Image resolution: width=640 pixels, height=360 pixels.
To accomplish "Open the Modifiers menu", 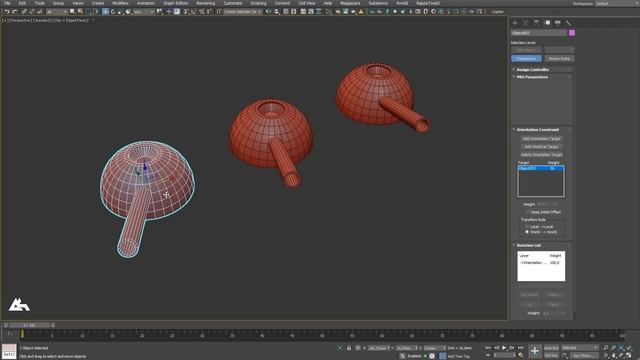I will 120,3.
